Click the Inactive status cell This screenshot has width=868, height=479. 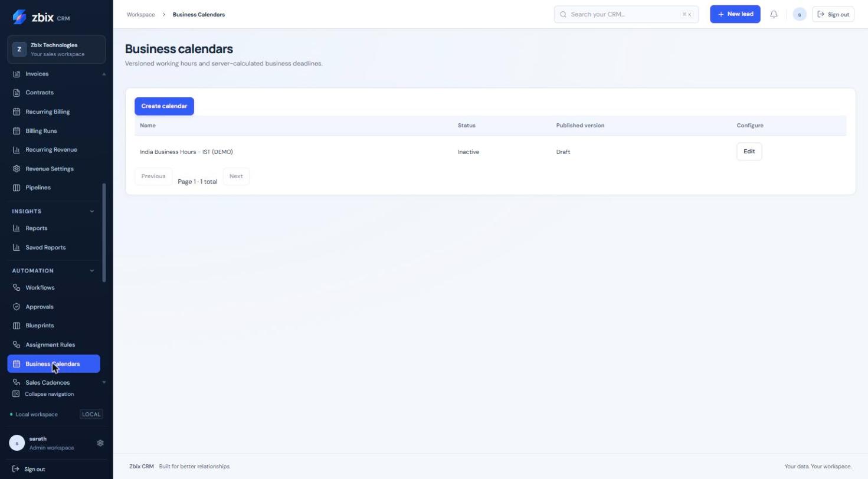(x=469, y=152)
